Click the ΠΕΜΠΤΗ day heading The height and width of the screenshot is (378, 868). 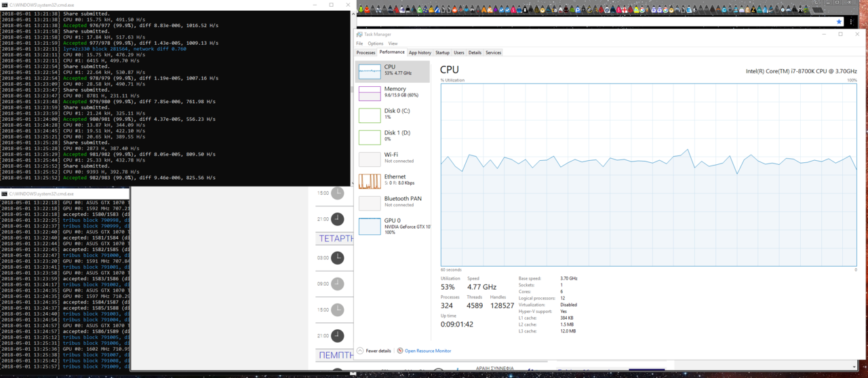[x=336, y=354]
